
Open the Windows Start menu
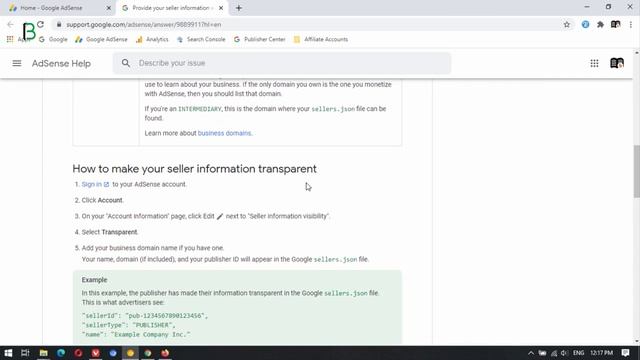point(8,353)
